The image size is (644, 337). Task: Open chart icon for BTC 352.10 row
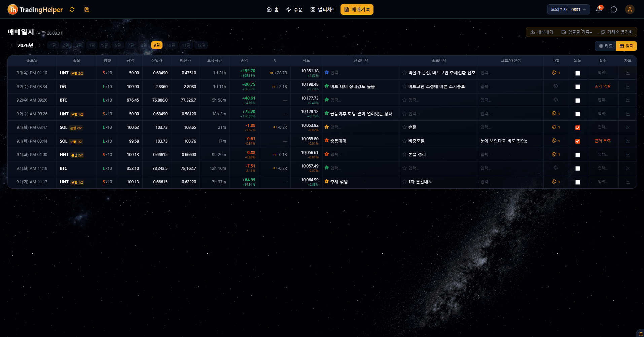coord(628,168)
